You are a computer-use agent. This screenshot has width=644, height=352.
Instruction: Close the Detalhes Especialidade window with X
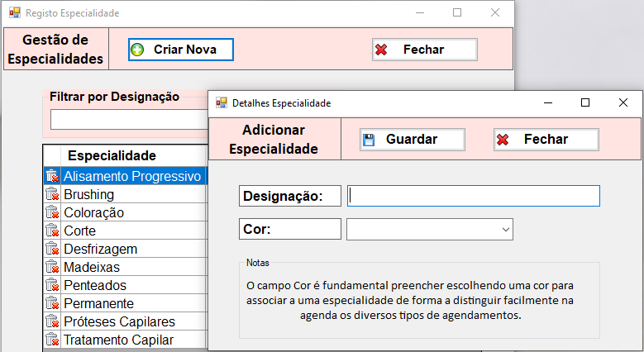(623, 102)
